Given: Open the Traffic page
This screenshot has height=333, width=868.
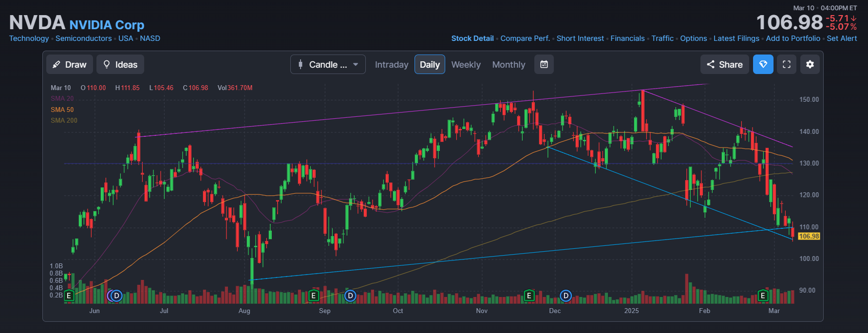Looking at the screenshot, I should point(662,38).
